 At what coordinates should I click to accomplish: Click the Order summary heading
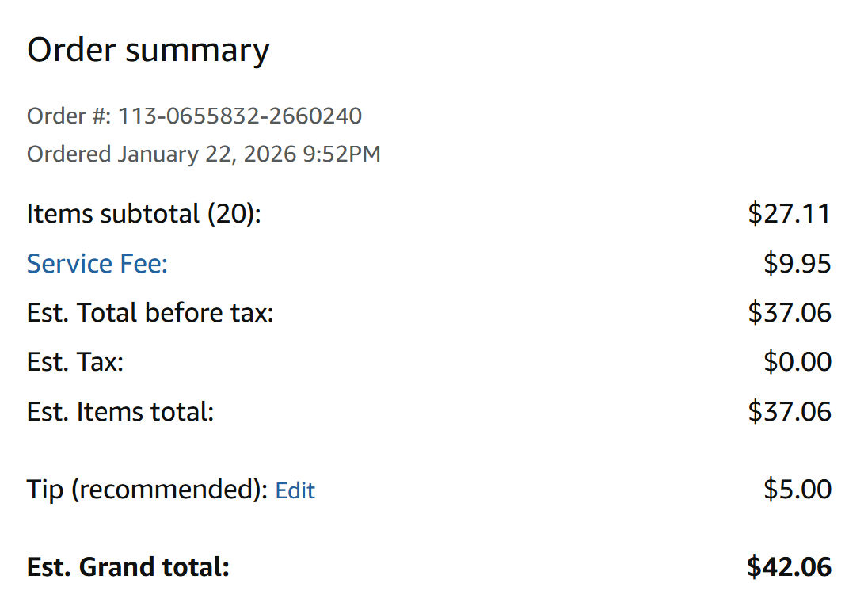(x=148, y=51)
